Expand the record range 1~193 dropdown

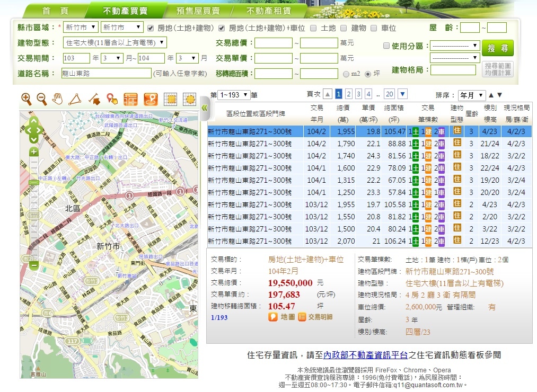point(233,95)
